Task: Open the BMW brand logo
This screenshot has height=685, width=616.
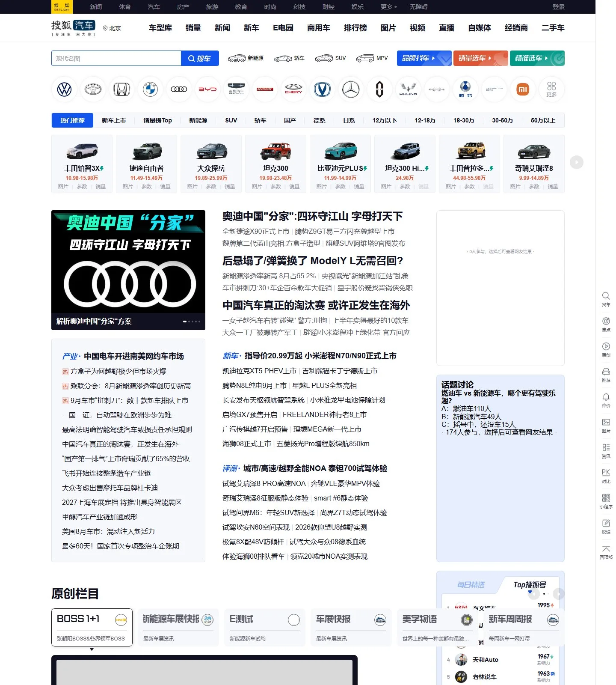Action: point(150,89)
